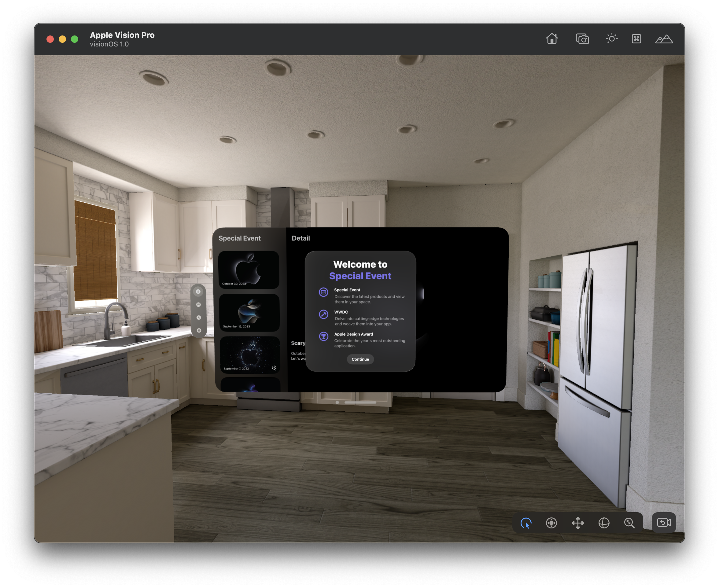Open the October 30, 2023 event thumbnail
This screenshot has width=719, height=588.
pyautogui.click(x=249, y=270)
